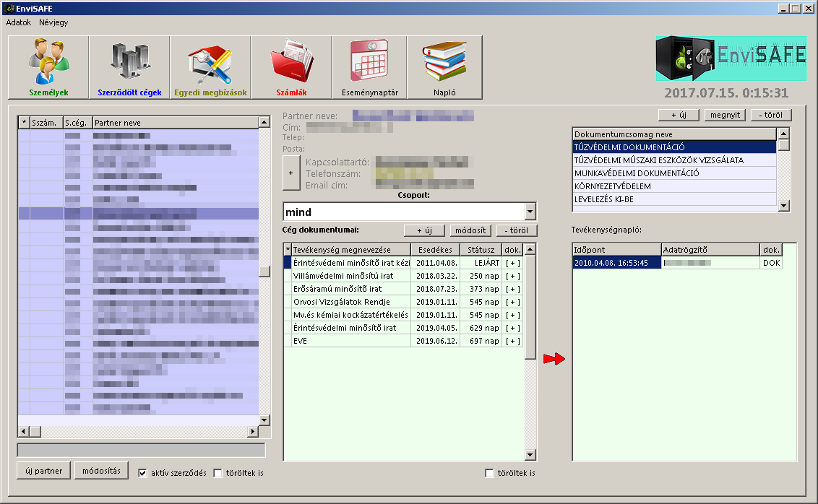818x504 pixels.
Task: Open the Névjegy menu
Action: click(x=53, y=22)
